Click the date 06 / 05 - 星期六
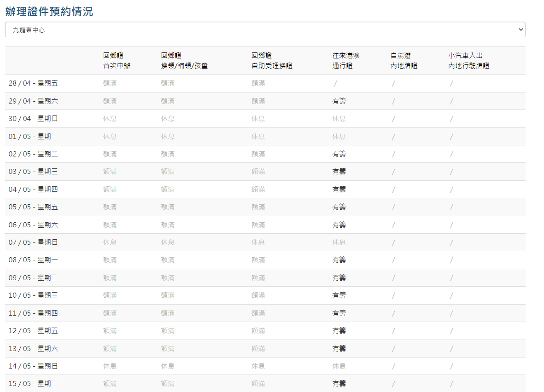Screen dimensions: 544x392 click(x=33, y=225)
